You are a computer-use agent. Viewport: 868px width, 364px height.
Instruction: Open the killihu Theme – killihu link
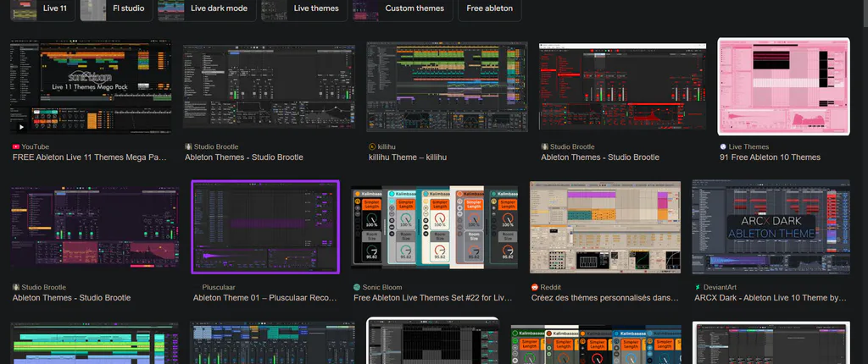(408, 157)
